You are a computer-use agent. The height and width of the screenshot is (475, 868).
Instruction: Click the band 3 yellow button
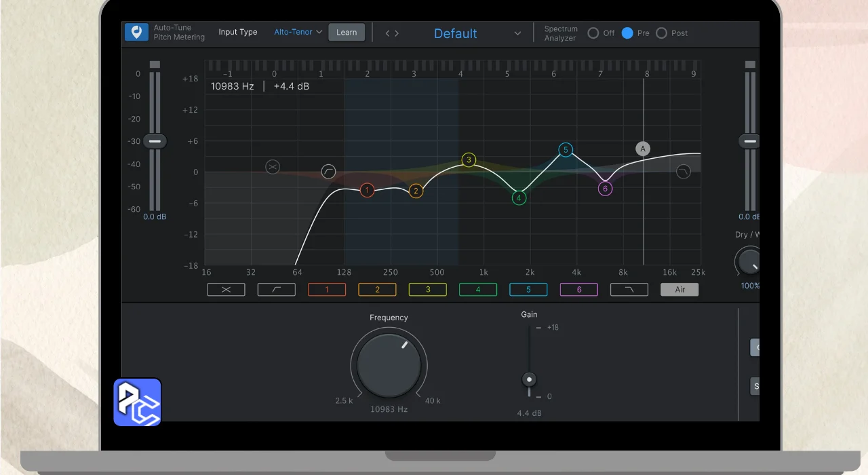pos(428,290)
